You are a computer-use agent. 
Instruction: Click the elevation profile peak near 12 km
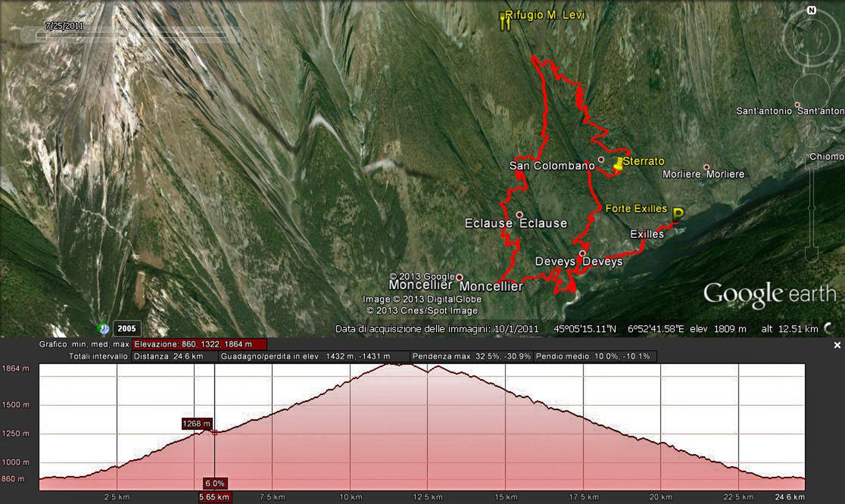pos(399,365)
